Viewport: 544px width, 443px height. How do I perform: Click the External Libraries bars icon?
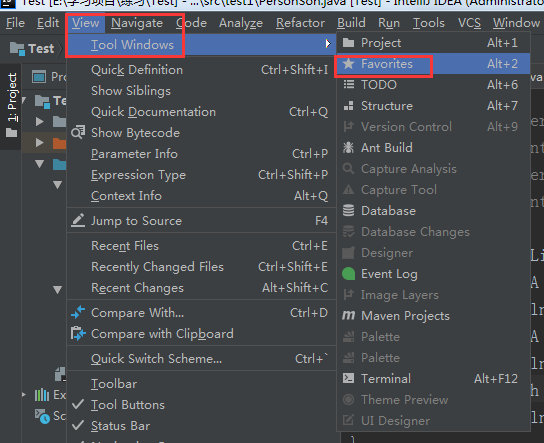click(42, 395)
